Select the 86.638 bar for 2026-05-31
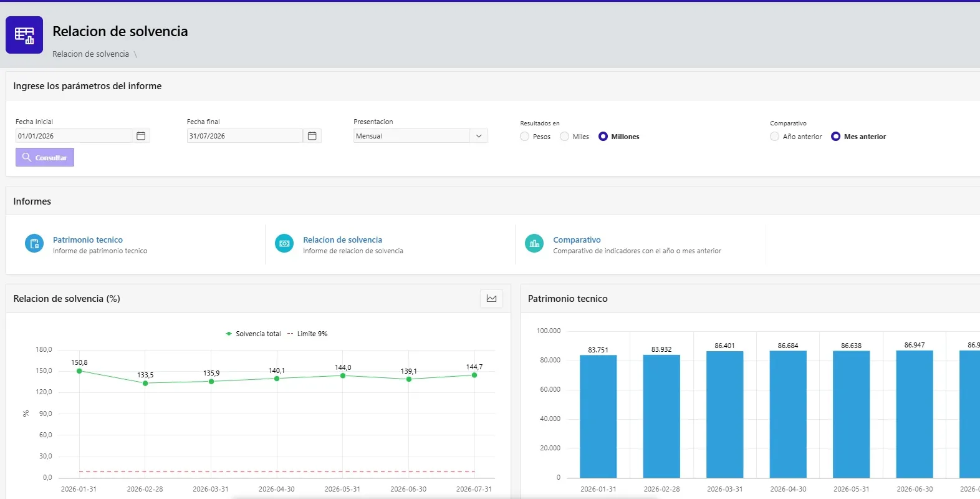The image size is (980, 499). coord(852,414)
